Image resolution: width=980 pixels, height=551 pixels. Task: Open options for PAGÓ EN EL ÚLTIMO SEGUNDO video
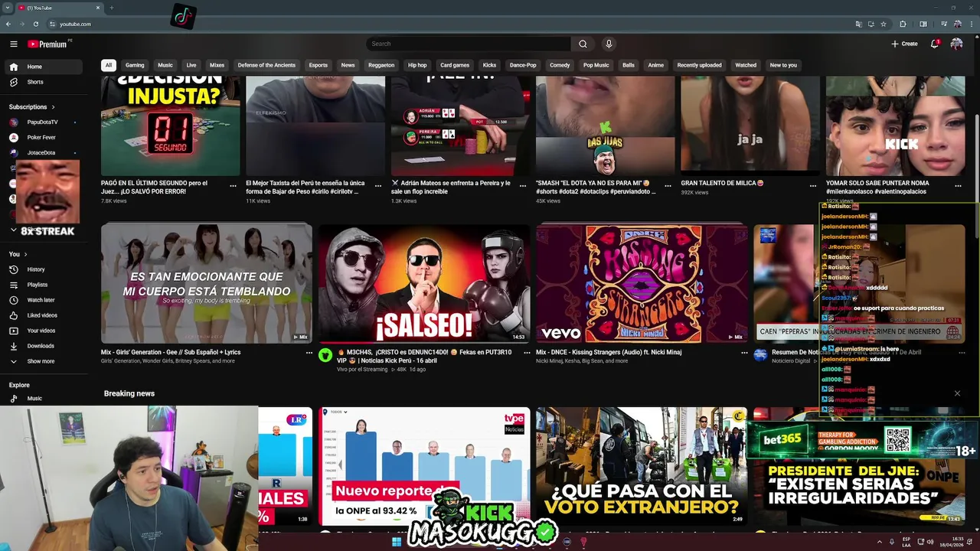pyautogui.click(x=234, y=185)
